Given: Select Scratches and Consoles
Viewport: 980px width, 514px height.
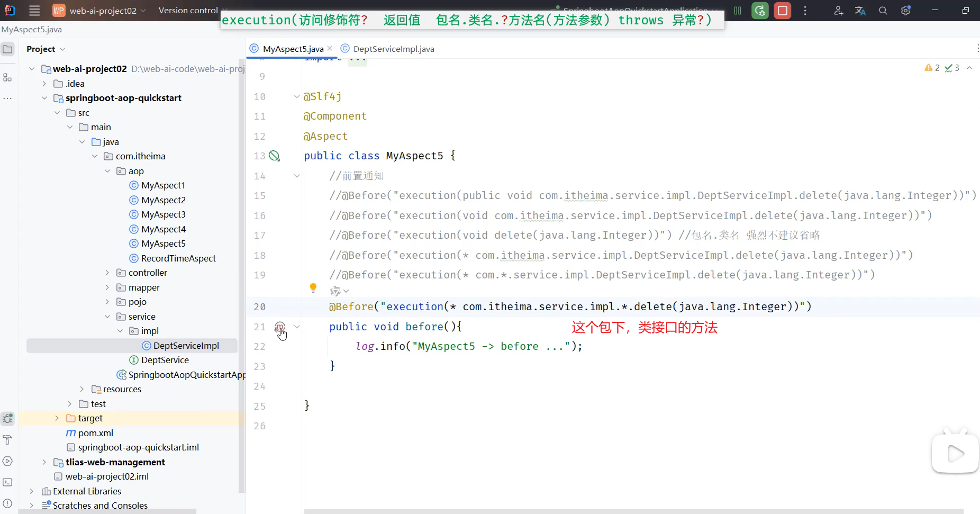Looking at the screenshot, I should 94,506.
